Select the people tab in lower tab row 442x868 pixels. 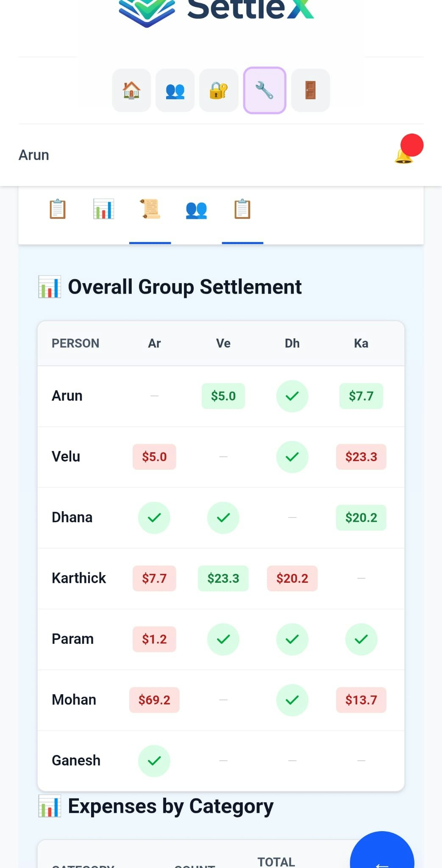(x=196, y=209)
